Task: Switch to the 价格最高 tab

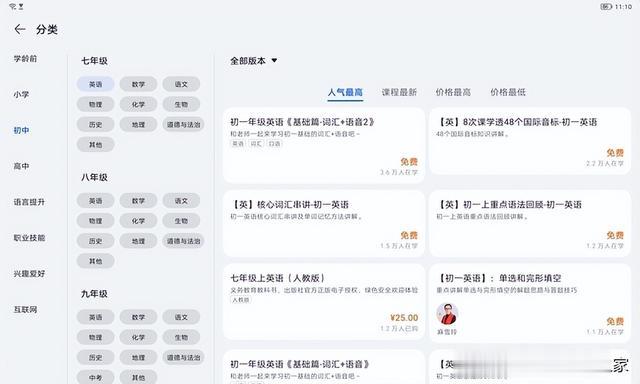Action: pyautogui.click(x=453, y=92)
